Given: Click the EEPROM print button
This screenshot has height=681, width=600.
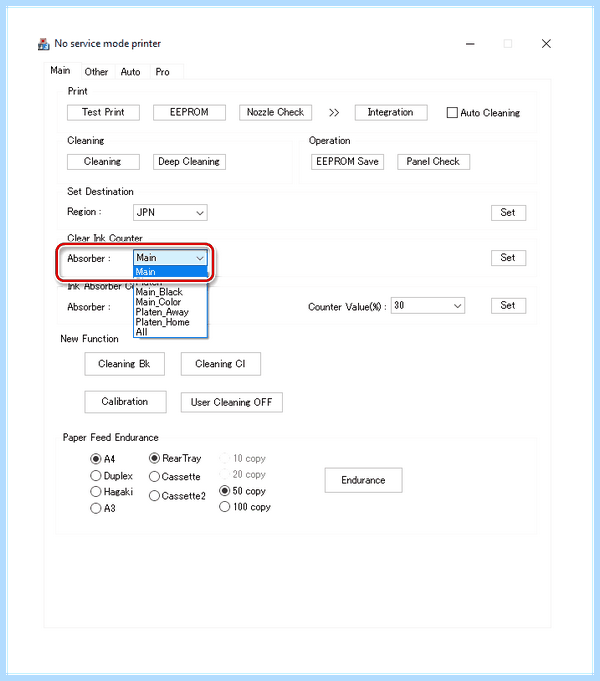Looking at the screenshot, I should (x=189, y=112).
